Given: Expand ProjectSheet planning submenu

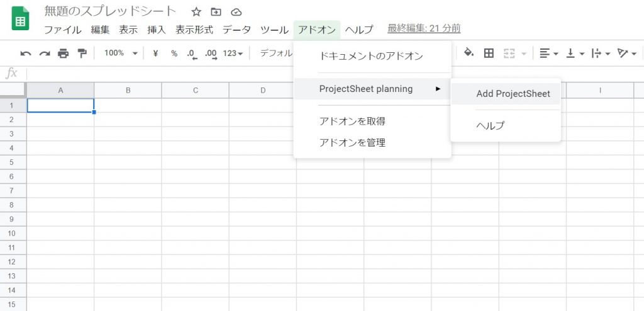Looking at the screenshot, I should point(372,88).
